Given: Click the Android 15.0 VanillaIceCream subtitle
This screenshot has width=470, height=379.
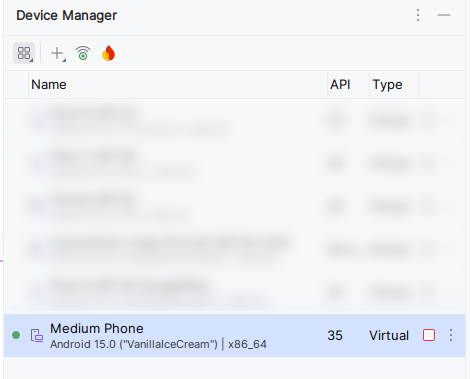Looking at the screenshot, I should point(158,344).
